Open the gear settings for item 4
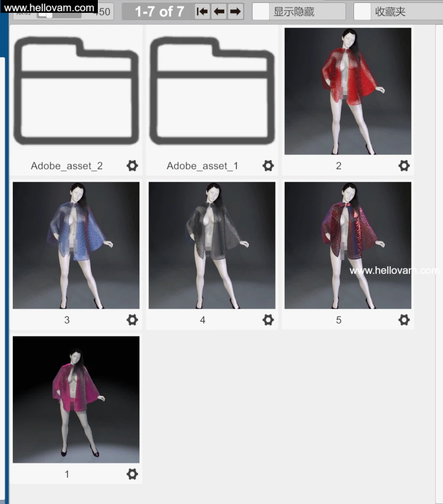This screenshot has width=443, height=504. [x=268, y=320]
